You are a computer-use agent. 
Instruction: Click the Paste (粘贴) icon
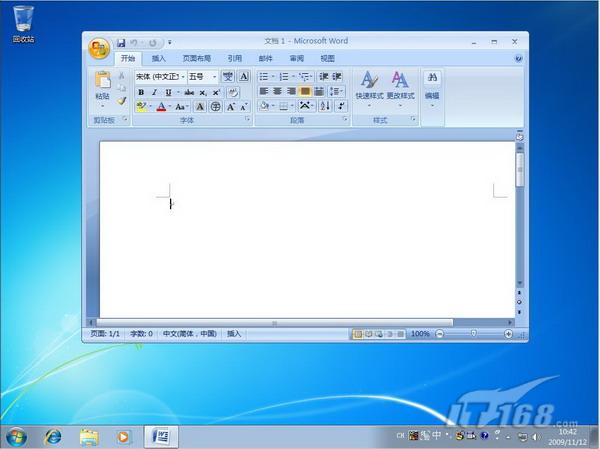103,80
